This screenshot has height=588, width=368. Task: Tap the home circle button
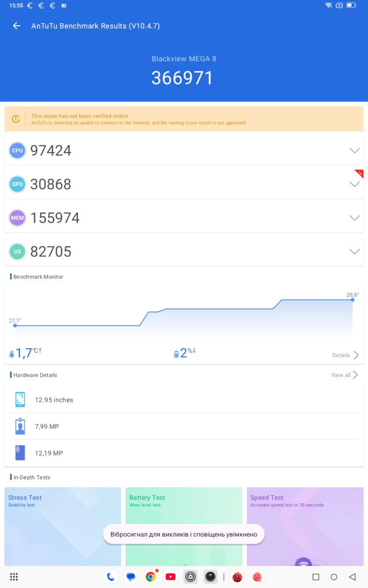tap(334, 577)
